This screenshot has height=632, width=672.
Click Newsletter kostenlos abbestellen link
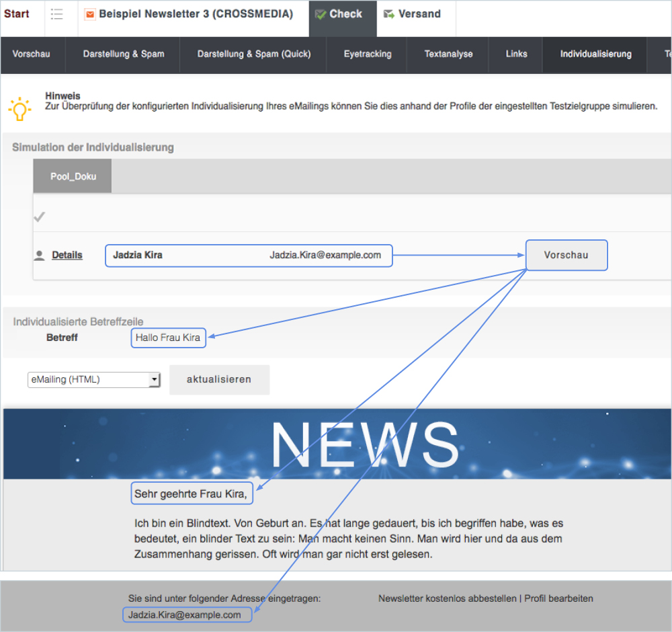(447, 598)
